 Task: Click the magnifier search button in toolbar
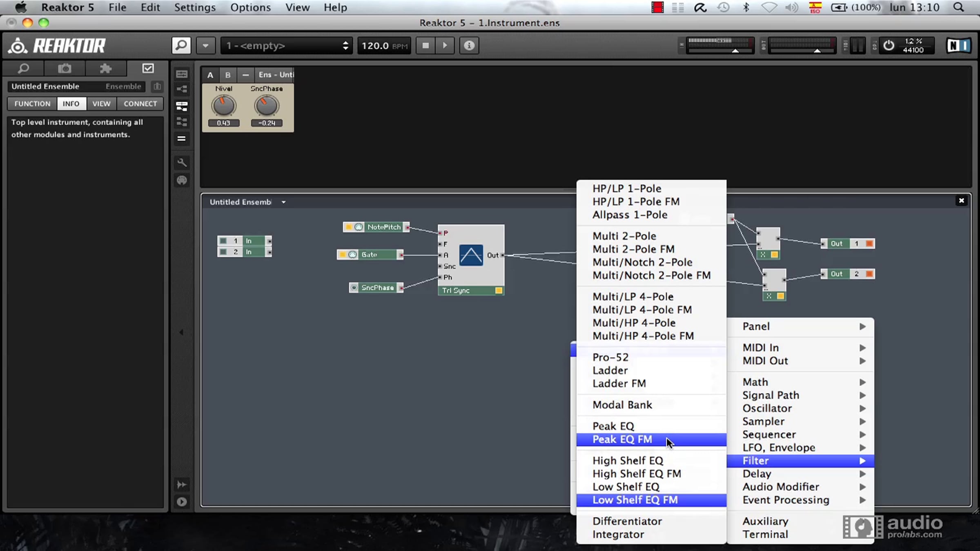pos(181,45)
